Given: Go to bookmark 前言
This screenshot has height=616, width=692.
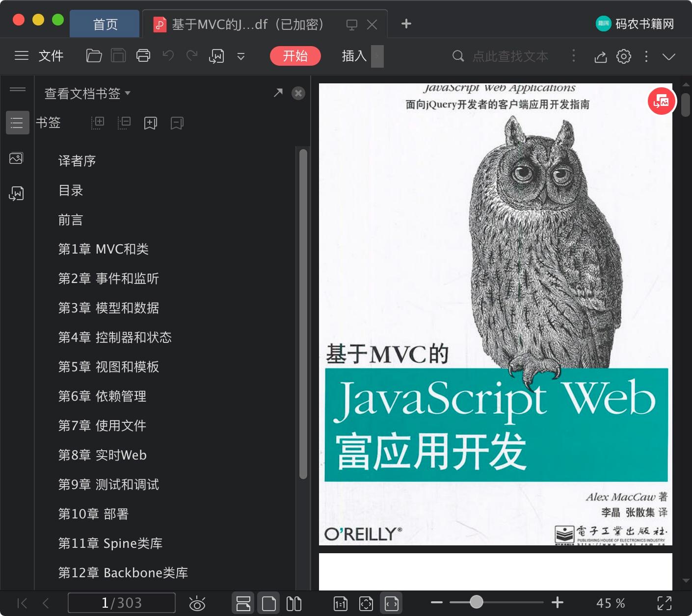Looking at the screenshot, I should [x=71, y=220].
